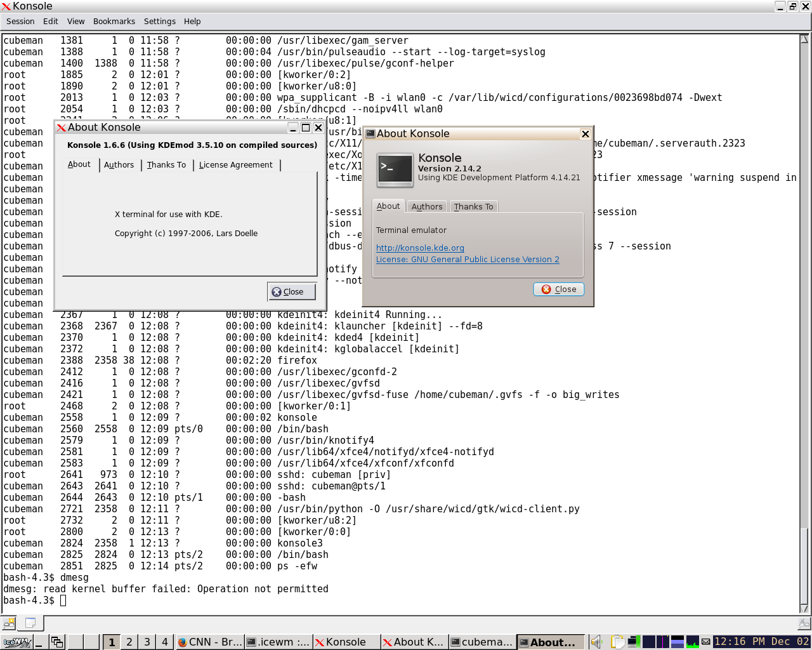The height and width of the screenshot is (650, 812).
Task: Switch to Authors tab in Konsole 2.14.2 dialog
Action: pyautogui.click(x=427, y=207)
